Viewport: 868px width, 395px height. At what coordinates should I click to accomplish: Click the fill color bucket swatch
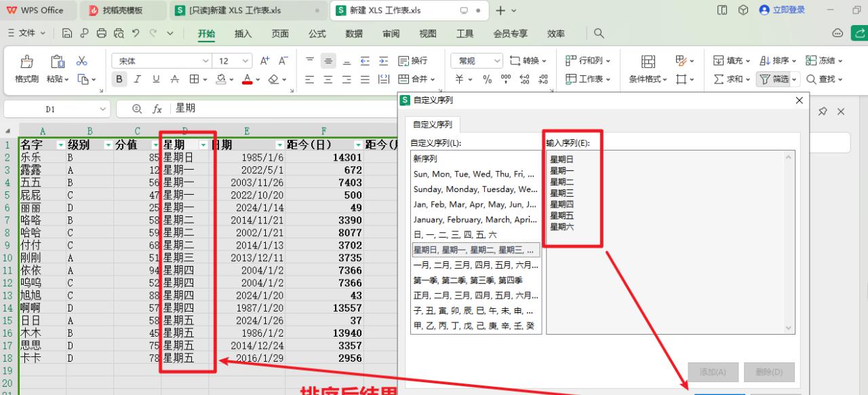220,79
